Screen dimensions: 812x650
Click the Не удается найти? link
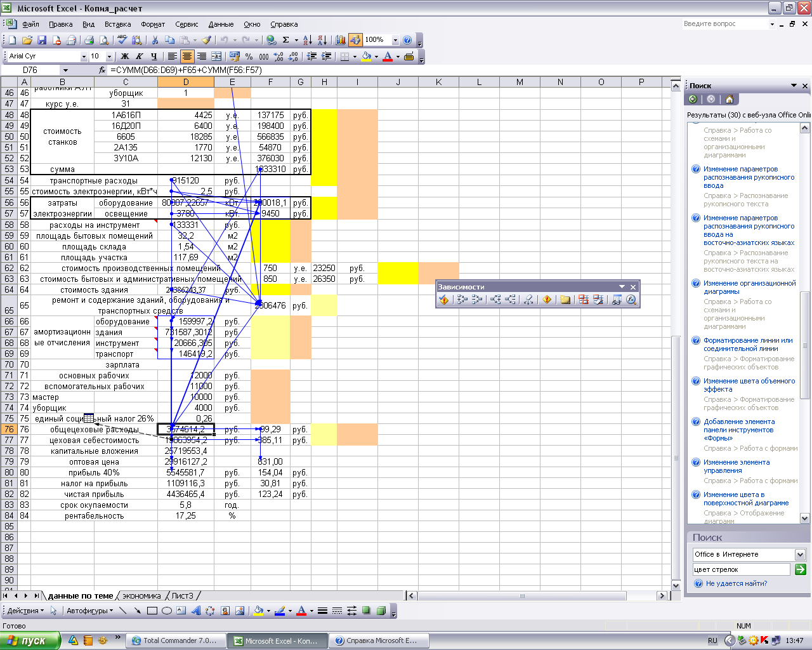[737, 583]
